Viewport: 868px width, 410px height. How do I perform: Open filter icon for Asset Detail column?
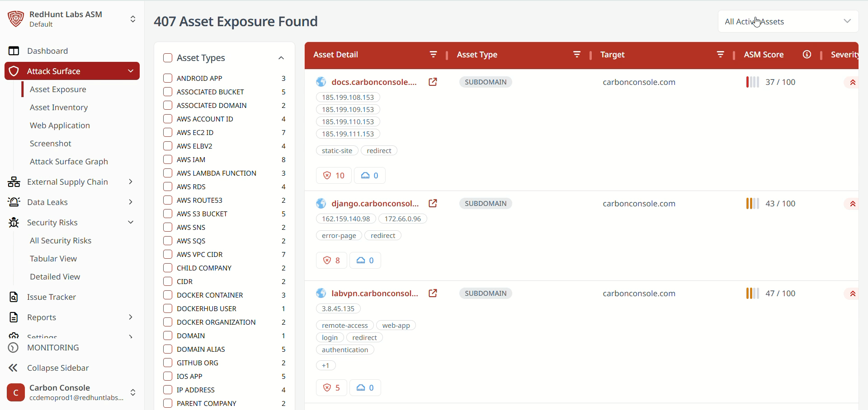click(x=433, y=55)
